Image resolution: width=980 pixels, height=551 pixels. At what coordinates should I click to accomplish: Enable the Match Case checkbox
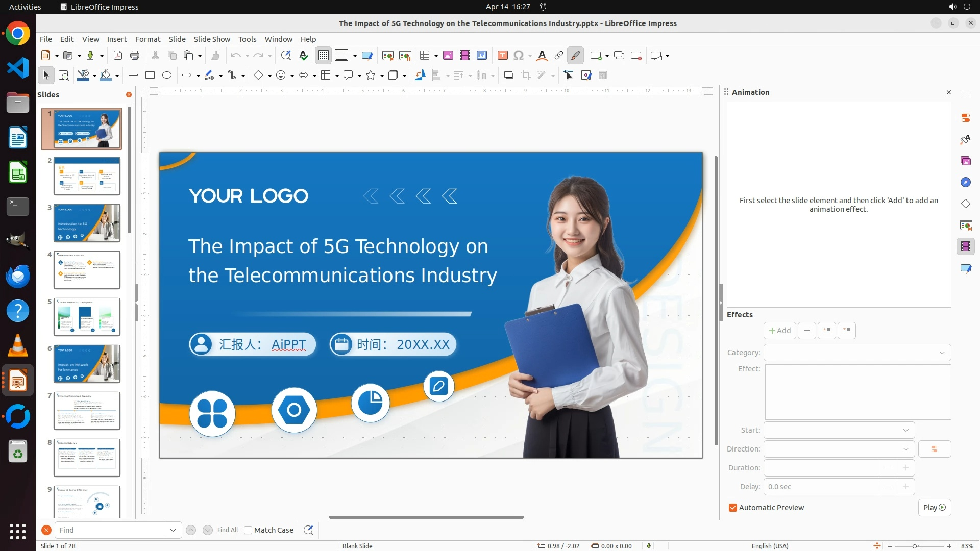click(x=248, y=530)
